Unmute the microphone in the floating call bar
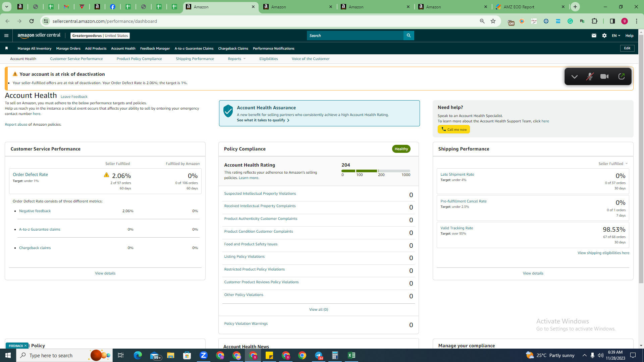The image size is (644, 362). [590, 76]
